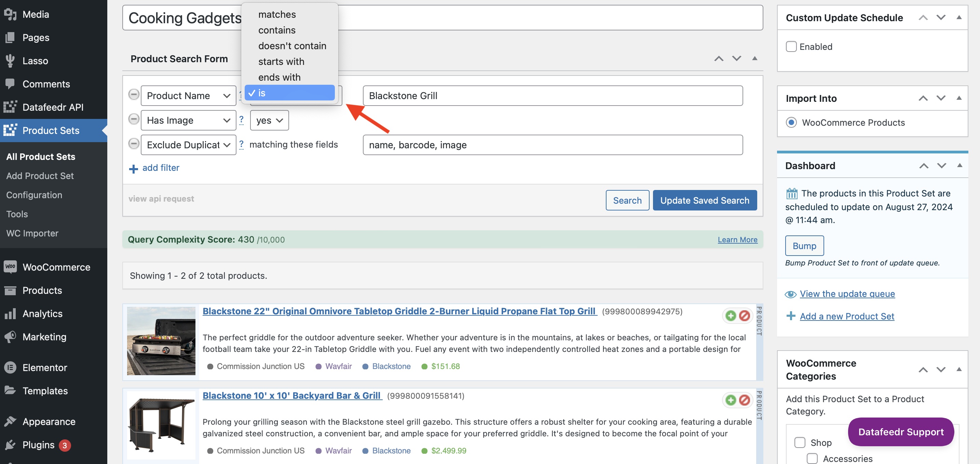980x464 pixels.
Task: Open the yes value dropdown
Action: point(269,121)
